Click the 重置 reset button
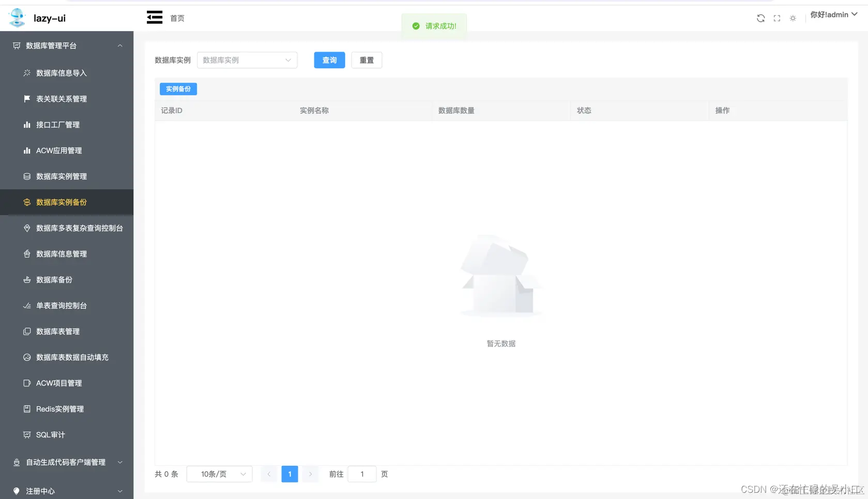868x499 pixels. (x=367, y=60)
